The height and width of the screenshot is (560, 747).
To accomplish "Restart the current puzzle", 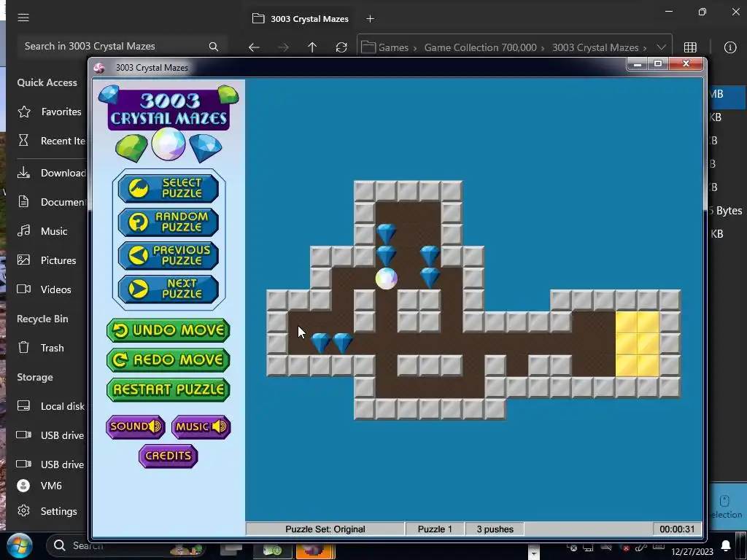I will pyautogui.click(x=169, y=390).
